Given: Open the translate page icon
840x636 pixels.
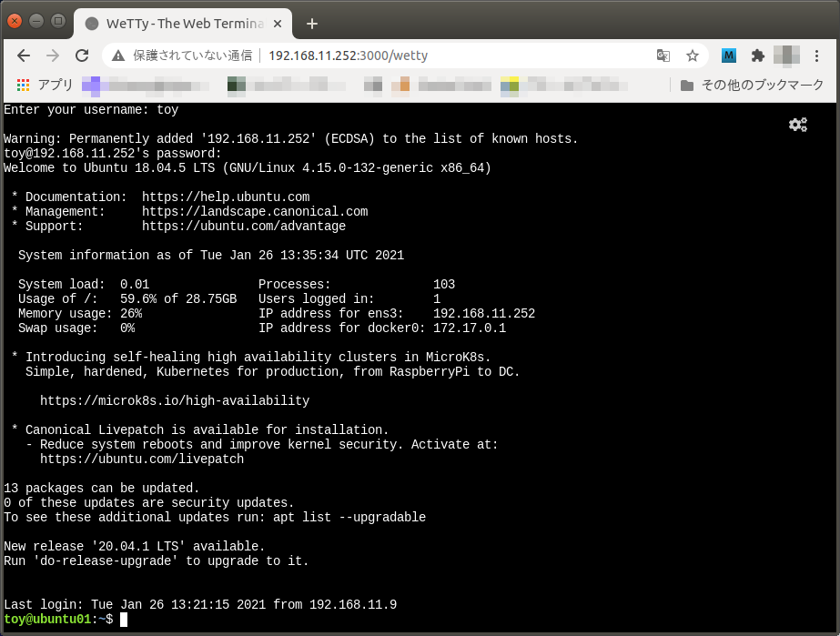Looking at the screenshot, I should pos(663,56).
